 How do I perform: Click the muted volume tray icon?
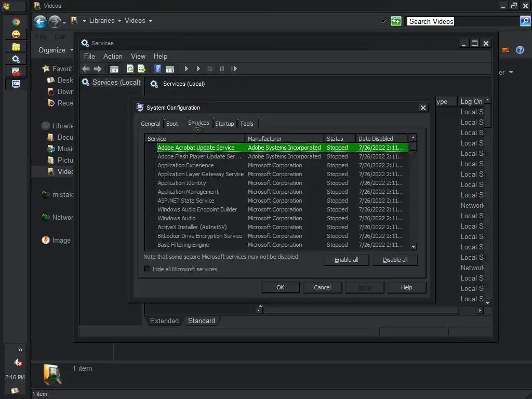pyautogui.click(x=18, y=362)
